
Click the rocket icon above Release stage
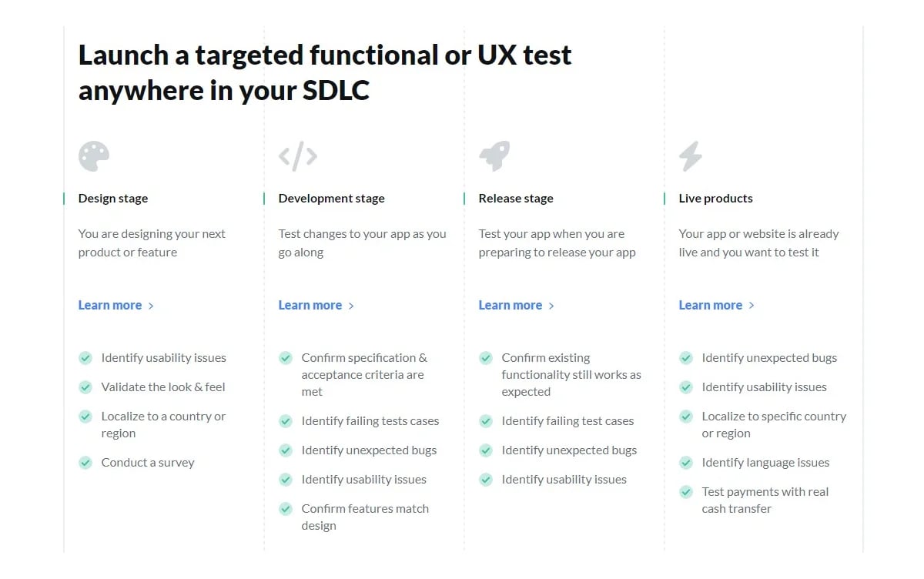[x=494, y=154]
